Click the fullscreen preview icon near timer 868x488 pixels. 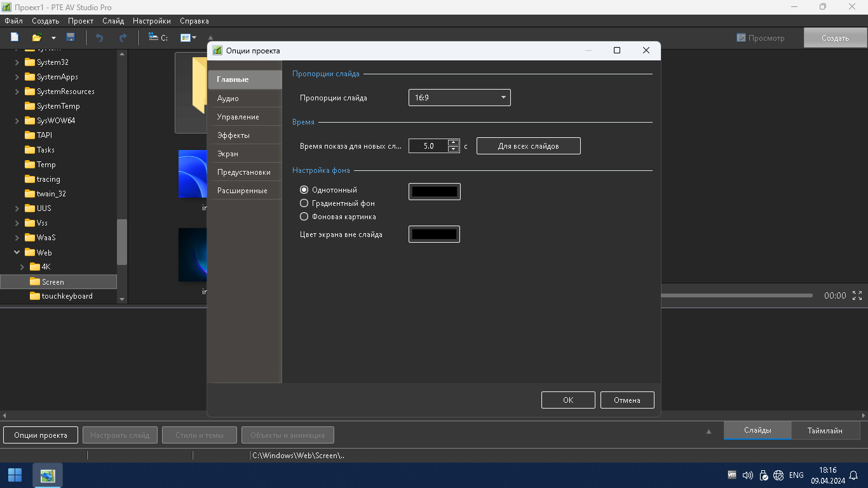click(x=857, y=295)
